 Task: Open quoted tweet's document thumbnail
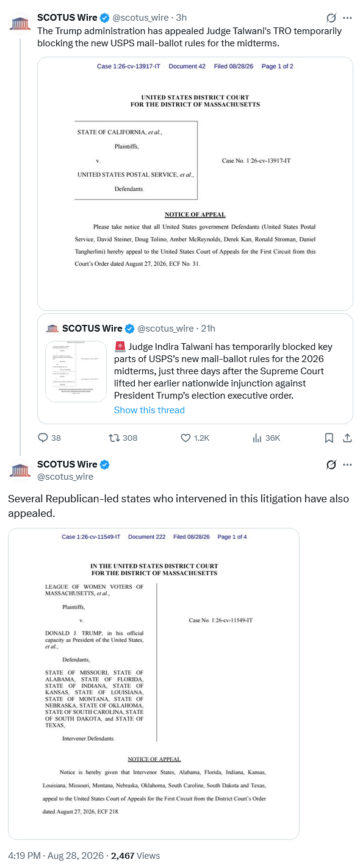(x=77, y=371)
